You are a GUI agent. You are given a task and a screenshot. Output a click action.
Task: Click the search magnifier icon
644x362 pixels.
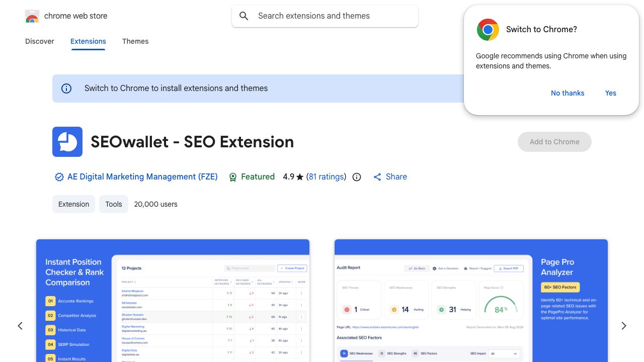pyautogui.click(x=244, y=16)
